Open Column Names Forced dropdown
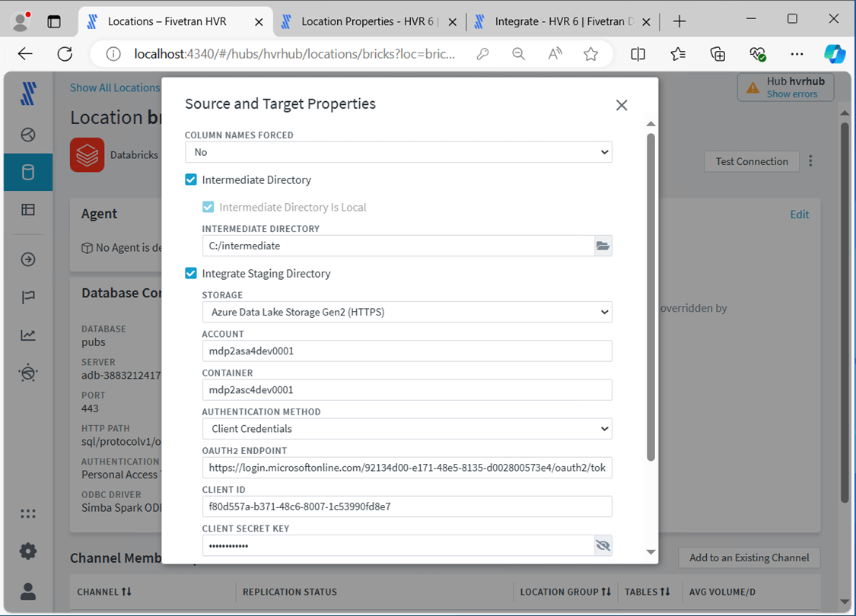 399,152
